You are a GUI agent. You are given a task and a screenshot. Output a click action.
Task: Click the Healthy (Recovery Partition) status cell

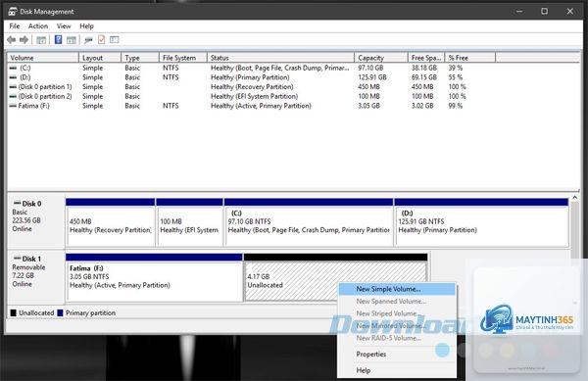252,86
